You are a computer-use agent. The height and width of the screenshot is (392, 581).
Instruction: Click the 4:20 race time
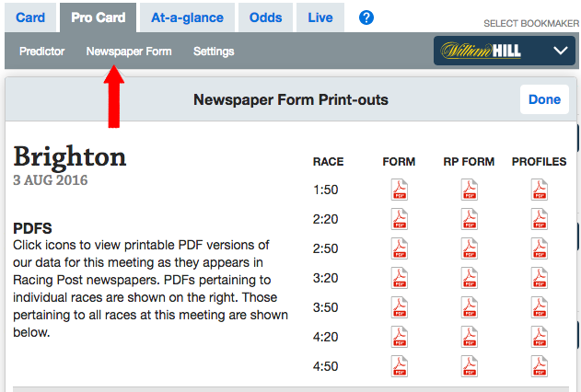tap(325, 337)
